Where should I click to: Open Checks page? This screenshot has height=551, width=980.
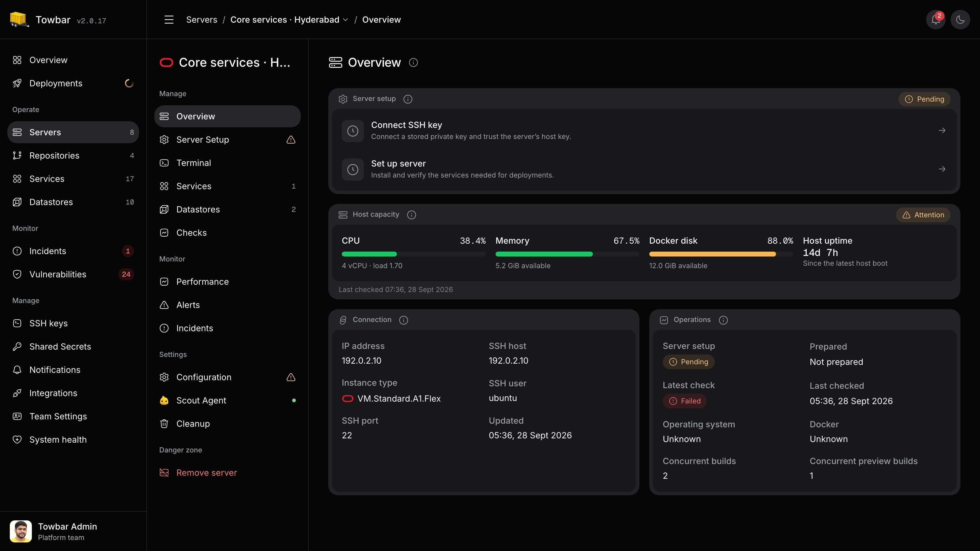[227, 233]
